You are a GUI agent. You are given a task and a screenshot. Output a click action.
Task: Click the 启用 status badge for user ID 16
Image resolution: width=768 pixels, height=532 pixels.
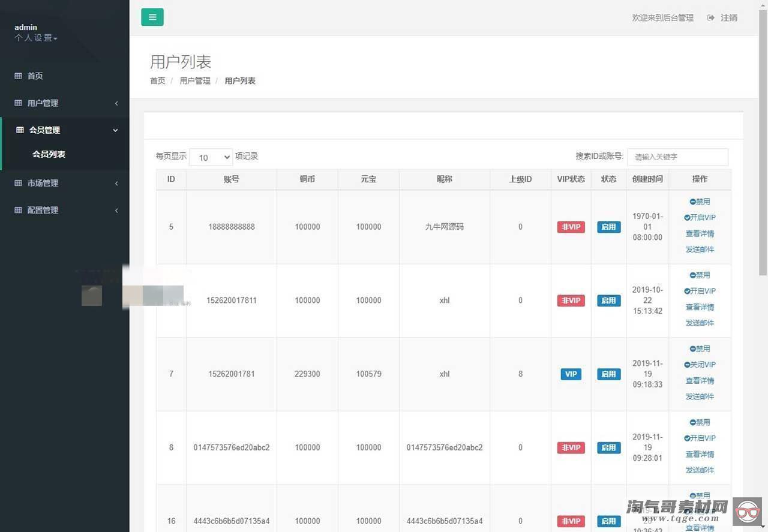(x=608, y=521)
